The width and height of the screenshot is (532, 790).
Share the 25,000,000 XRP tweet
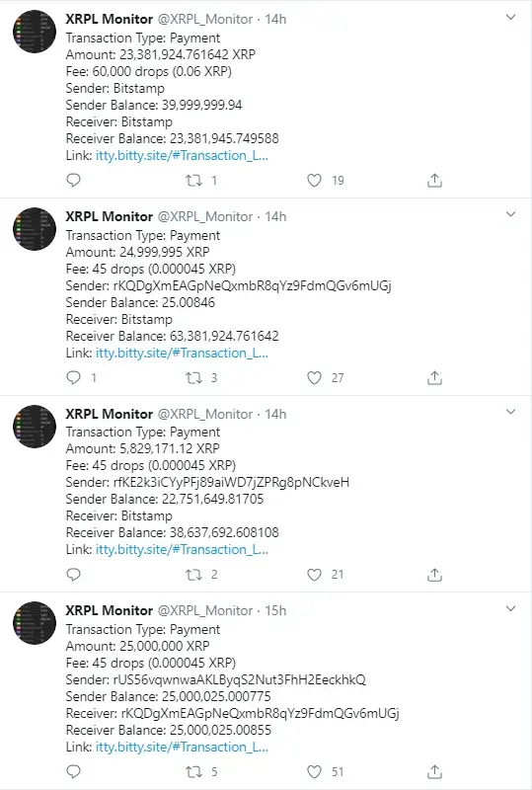pos(434,771)
